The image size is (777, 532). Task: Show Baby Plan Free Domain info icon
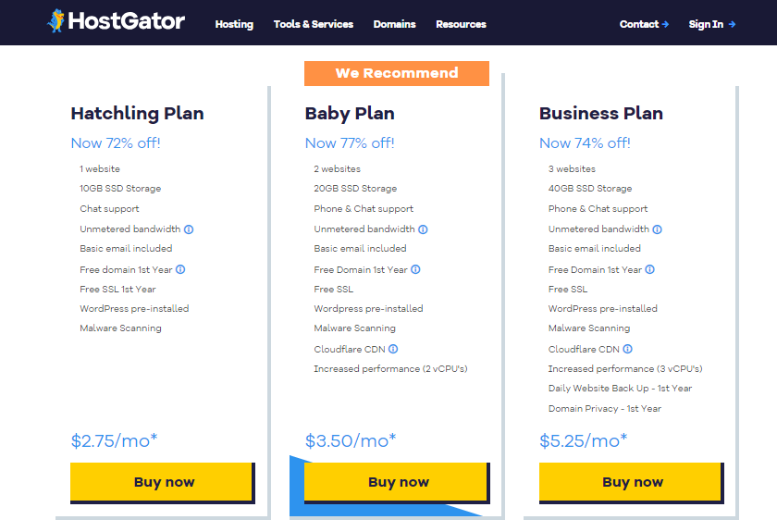[415, 269]
